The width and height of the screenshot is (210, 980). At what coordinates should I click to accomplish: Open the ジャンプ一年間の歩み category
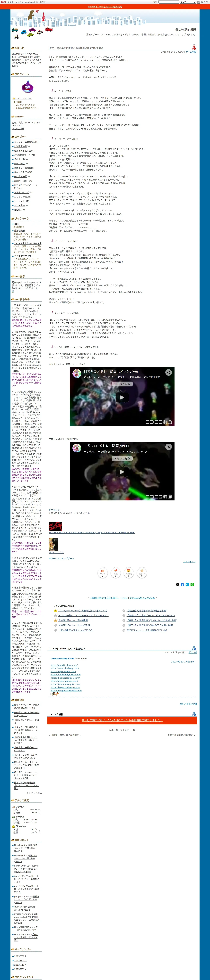click(x=25, y=142)
